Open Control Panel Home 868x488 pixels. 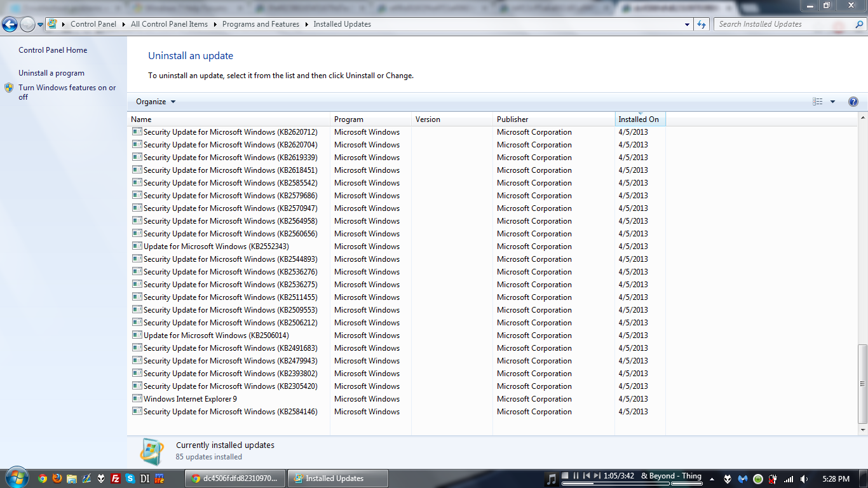[53, 50]
